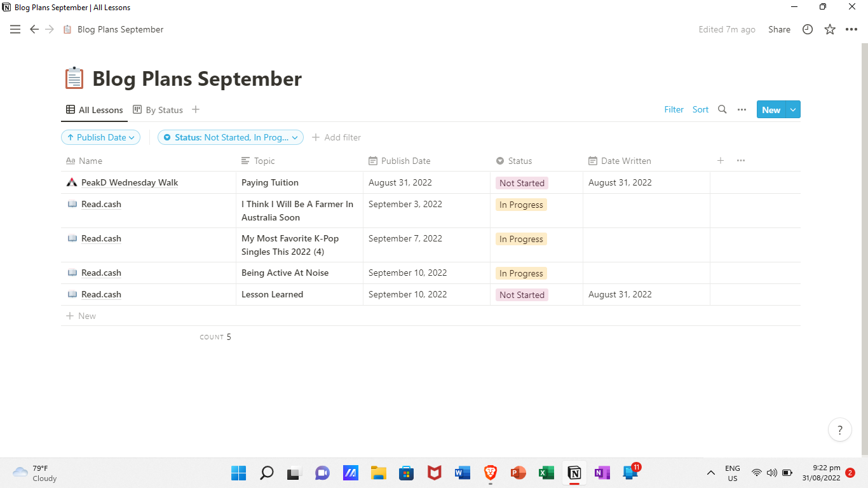
Task: Open the Status filter chip
Action: [x=231, y=137]
